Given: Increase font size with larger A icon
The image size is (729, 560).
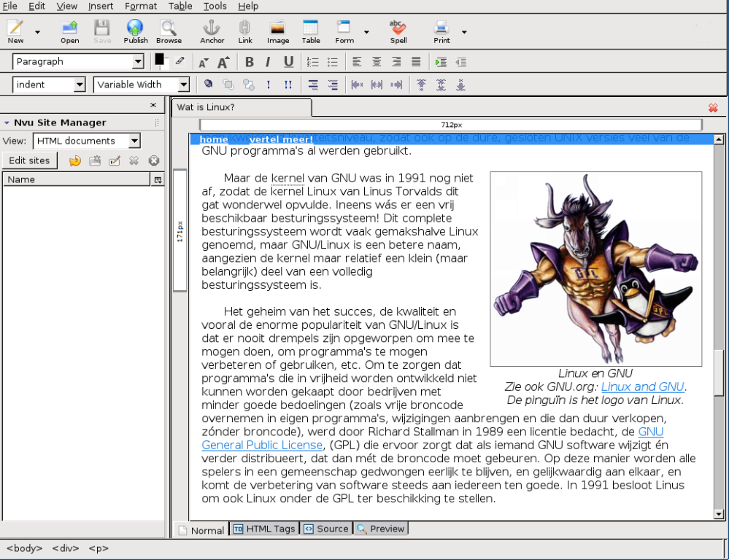Looking at the screenshot, I should tap(223, 62).
